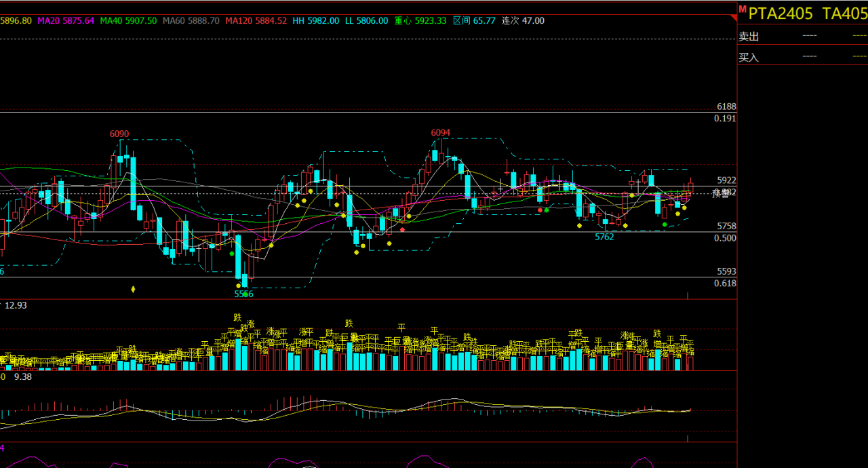868x468 pixels.
Task: Click the 5922 price axis label
Action: [726, 180]
